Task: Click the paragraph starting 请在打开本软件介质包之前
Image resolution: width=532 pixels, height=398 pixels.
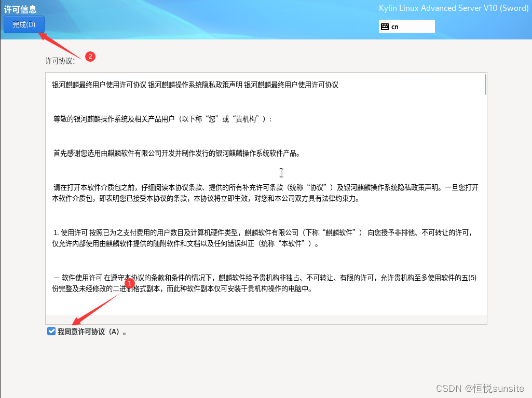Action: [x=265, y=193]
